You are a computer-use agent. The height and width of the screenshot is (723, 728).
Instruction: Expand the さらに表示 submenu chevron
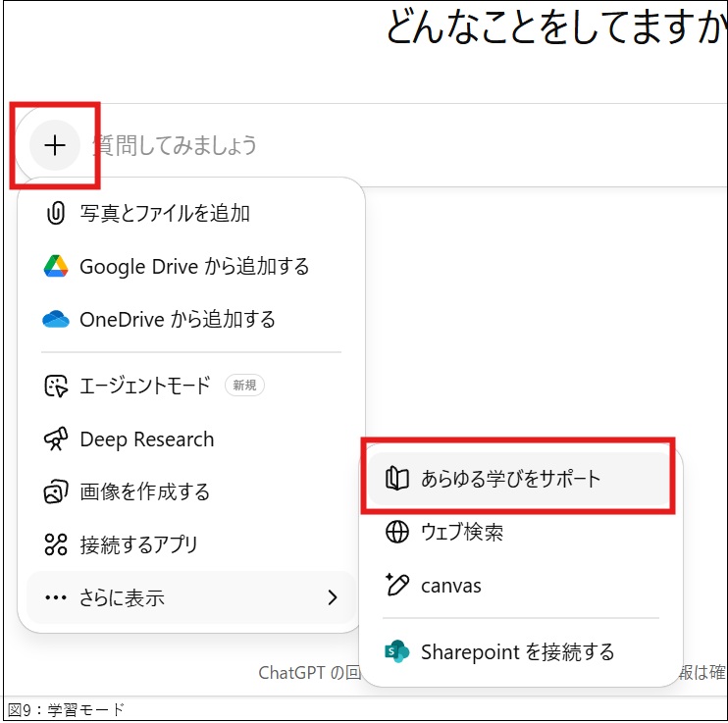pos(332,597)
